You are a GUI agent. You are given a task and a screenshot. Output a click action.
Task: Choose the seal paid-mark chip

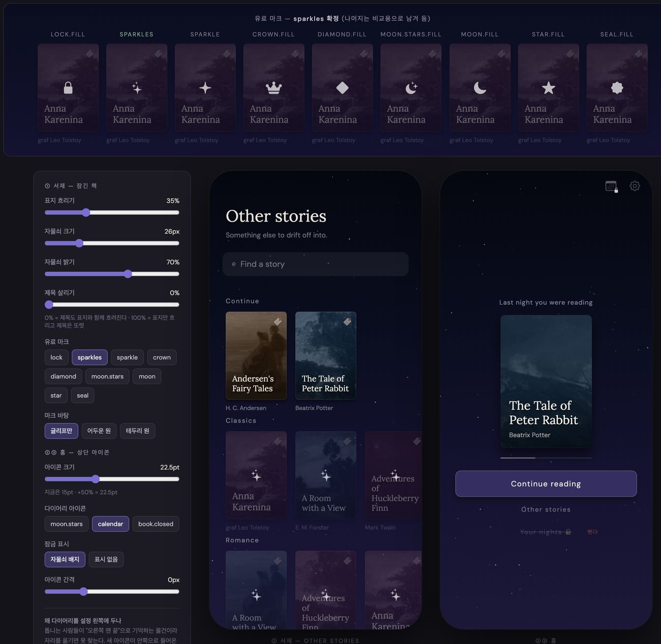tap(82, 395)
